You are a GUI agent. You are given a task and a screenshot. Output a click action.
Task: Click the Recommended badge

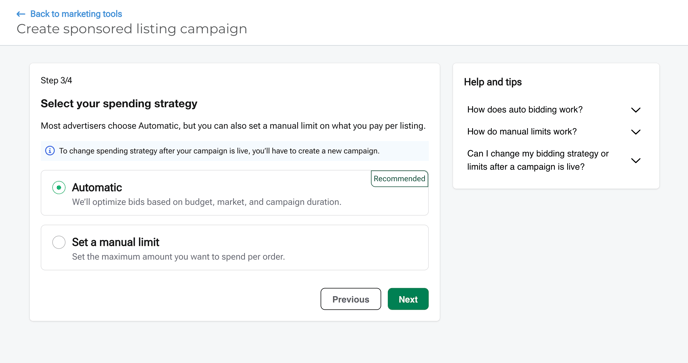click(399, 179)
